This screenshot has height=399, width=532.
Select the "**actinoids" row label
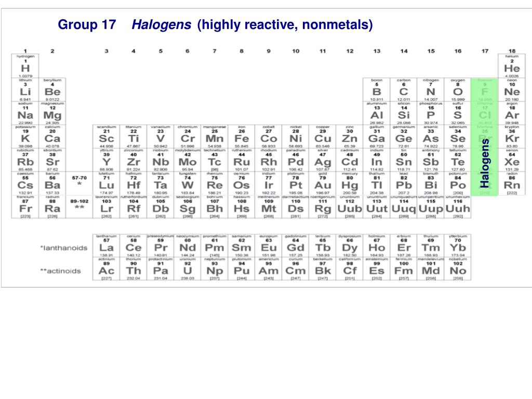tap(60, 271)
